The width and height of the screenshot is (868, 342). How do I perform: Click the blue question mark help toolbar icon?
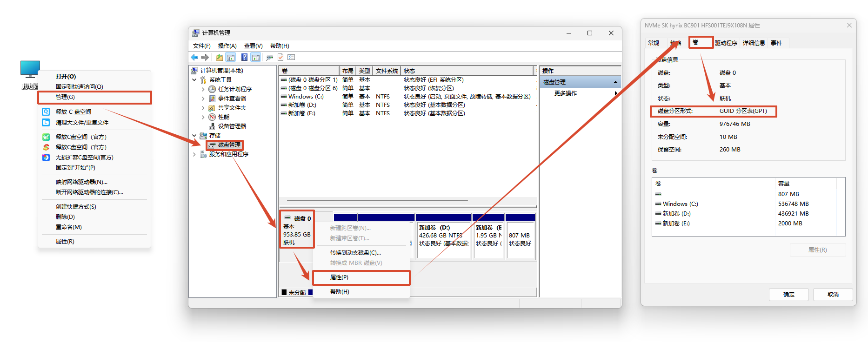[x=244, y=57]
